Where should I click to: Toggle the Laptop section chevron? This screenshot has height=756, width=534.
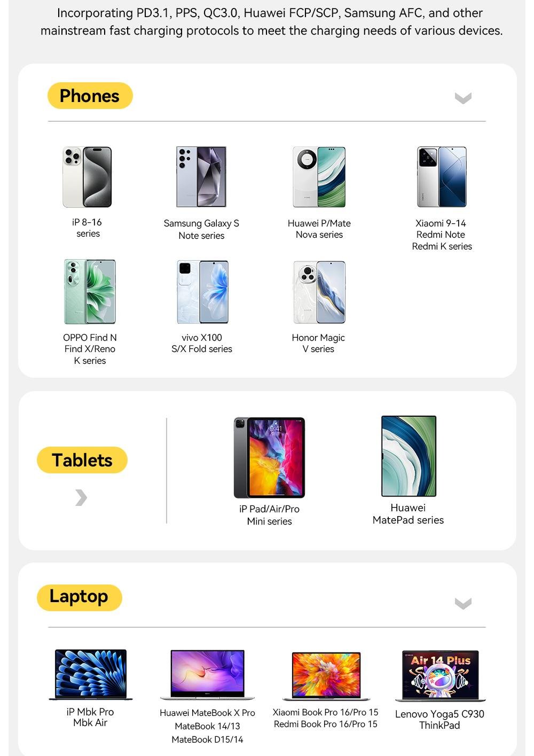[463, 603]
